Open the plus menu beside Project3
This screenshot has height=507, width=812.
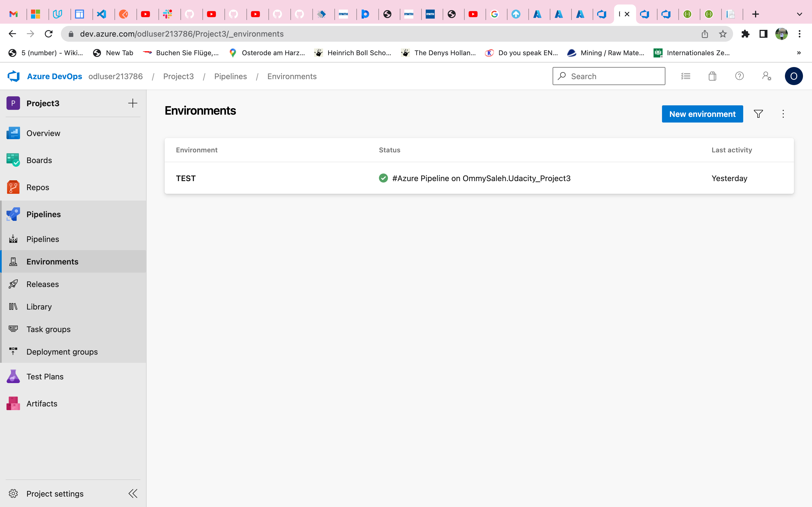[x=133, y=103]
